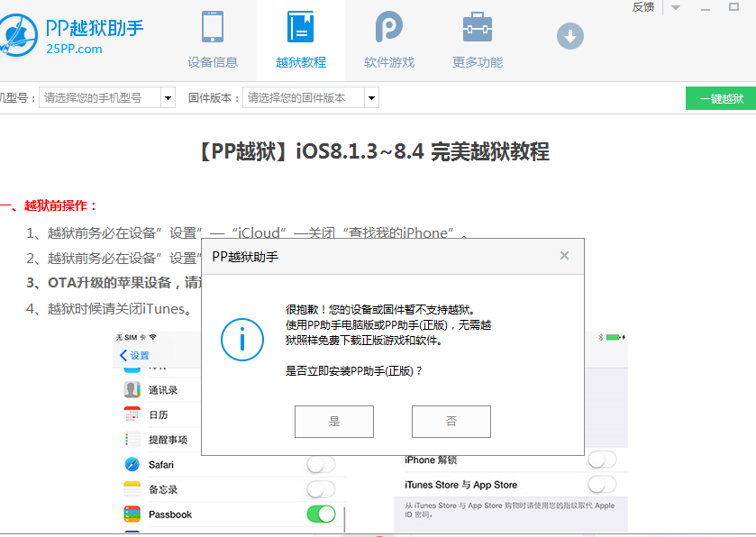Click the green 一键越狱 button
The image size is (756, 537).
point(721,98)
